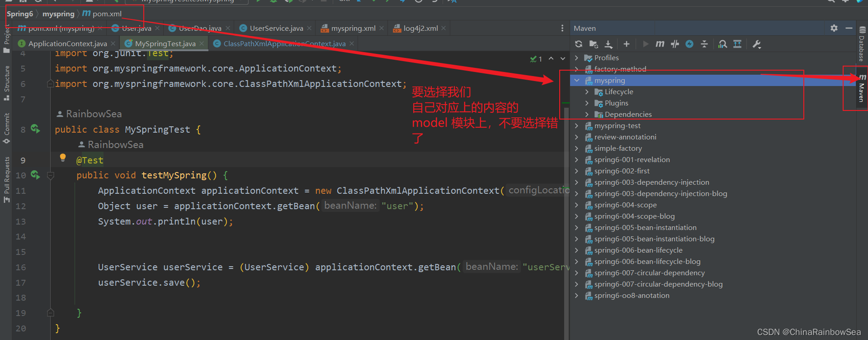Select spring6-001-revelation module
The height and width of the screenshot is (340, 868).
tap(632, 159)
